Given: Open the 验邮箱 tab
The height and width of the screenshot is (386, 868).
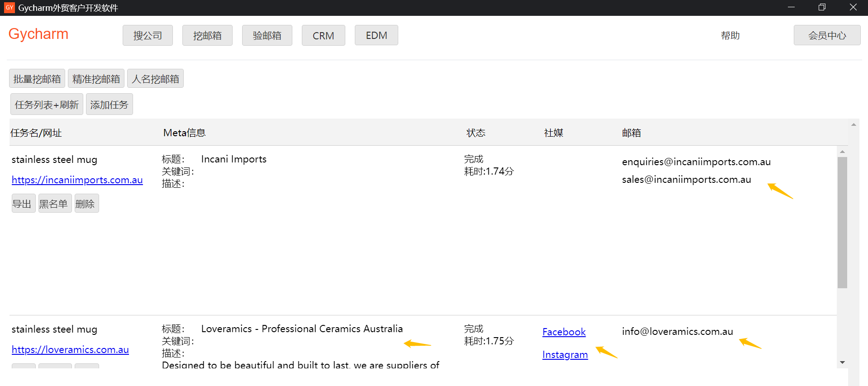Looking at the screenshot, I should click(x=267, y=35).
